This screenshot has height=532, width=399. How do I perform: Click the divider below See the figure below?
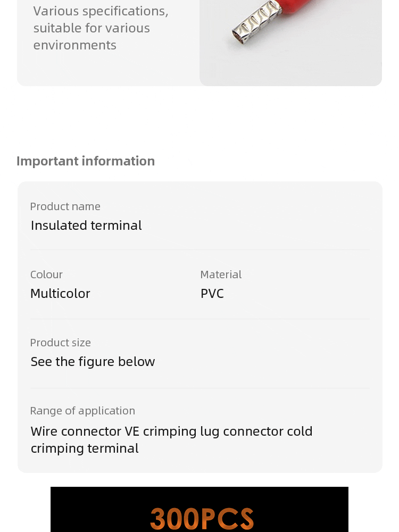pyautogui.click(x=200, y=388)
